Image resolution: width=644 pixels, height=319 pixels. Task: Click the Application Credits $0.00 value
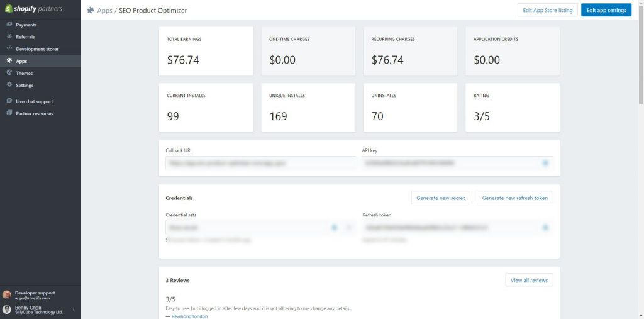[487, 60]
